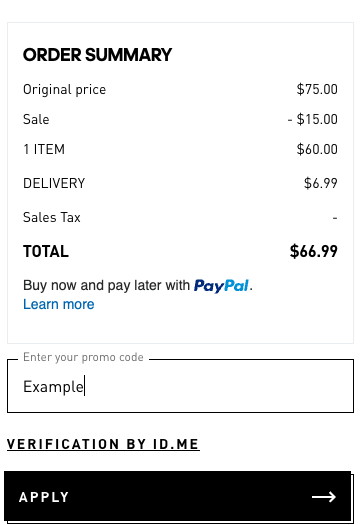This screenshot has height=525, width=363.
Task: Open the PayPal Learn more link
Action: (59, 304)
